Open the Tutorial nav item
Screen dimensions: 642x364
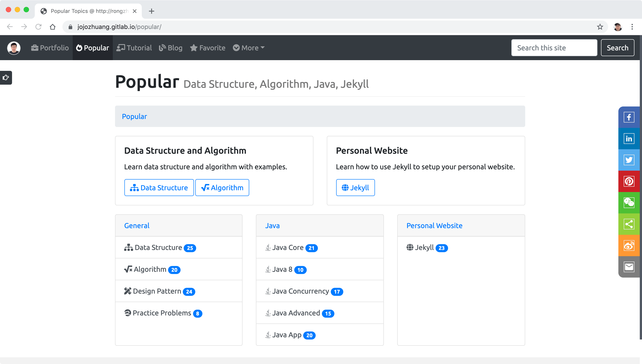pos(134,48)
